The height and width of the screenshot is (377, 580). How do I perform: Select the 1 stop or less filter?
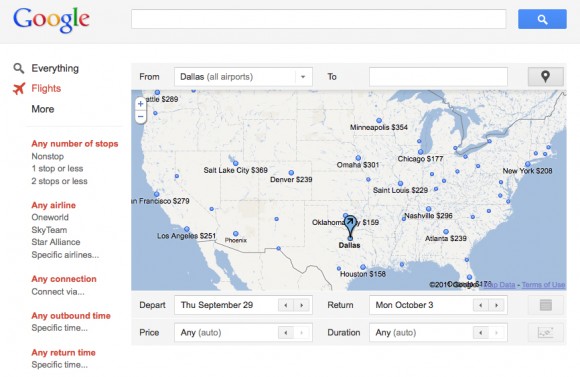57,169
